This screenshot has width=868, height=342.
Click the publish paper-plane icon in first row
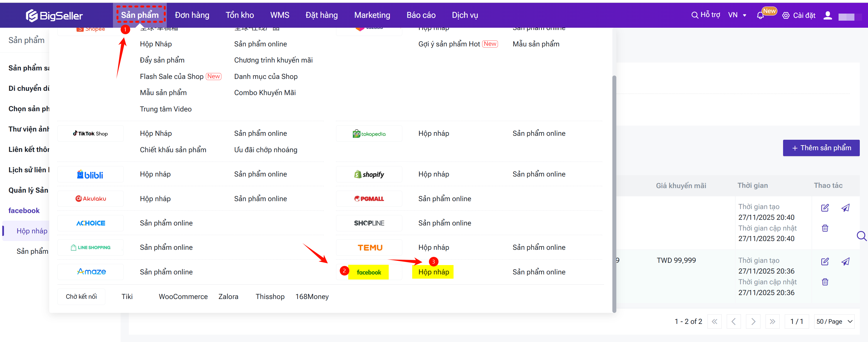[845, 208]
